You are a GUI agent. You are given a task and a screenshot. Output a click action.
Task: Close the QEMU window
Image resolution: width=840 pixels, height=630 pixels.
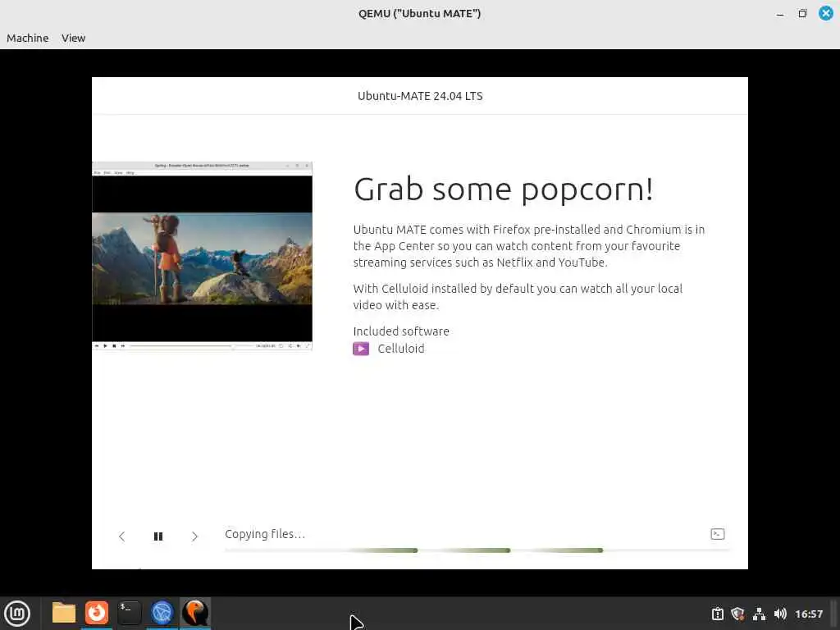[x=826, y=13]
